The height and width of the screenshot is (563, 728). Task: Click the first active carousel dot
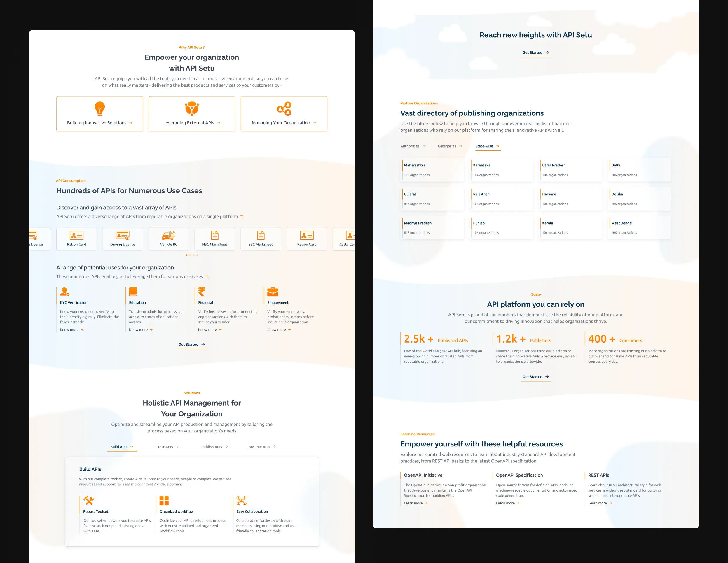click(186, 255)
